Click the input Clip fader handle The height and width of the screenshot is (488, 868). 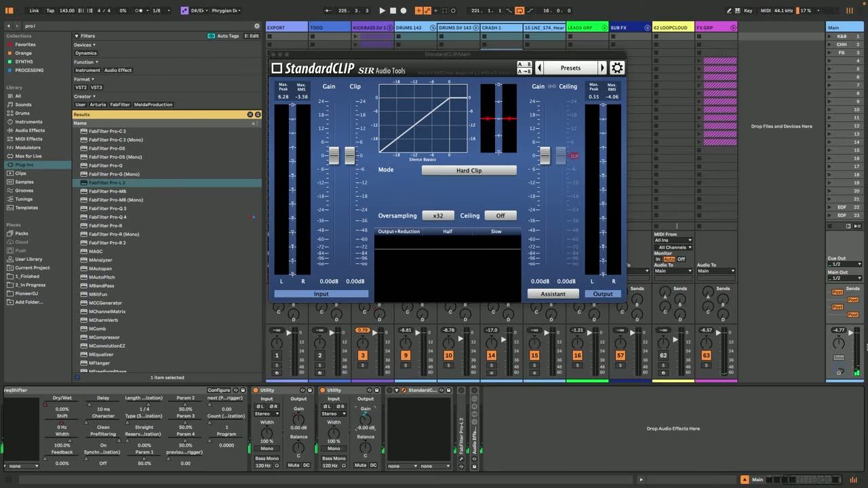pyautogui.click(x=350, y=155)
